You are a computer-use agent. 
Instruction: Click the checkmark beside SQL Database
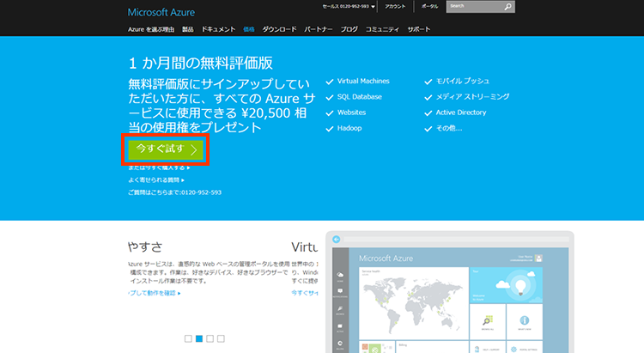pos(330,97)
